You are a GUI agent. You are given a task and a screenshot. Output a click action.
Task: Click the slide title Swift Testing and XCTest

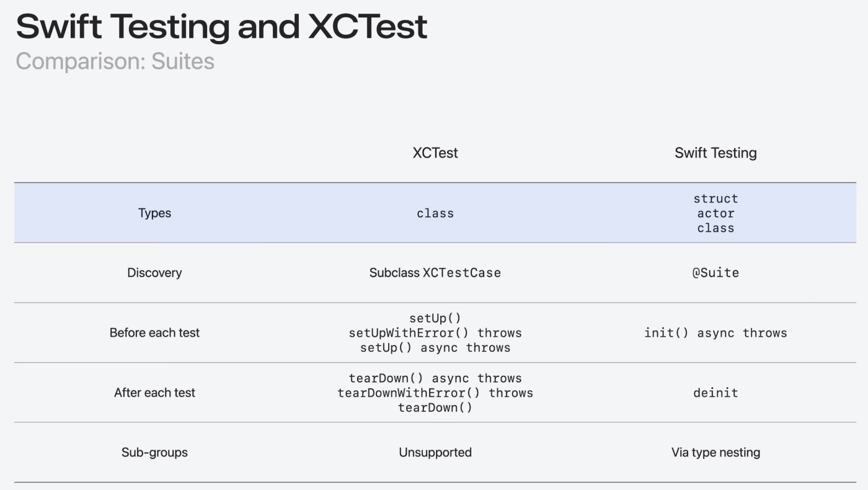221,27
